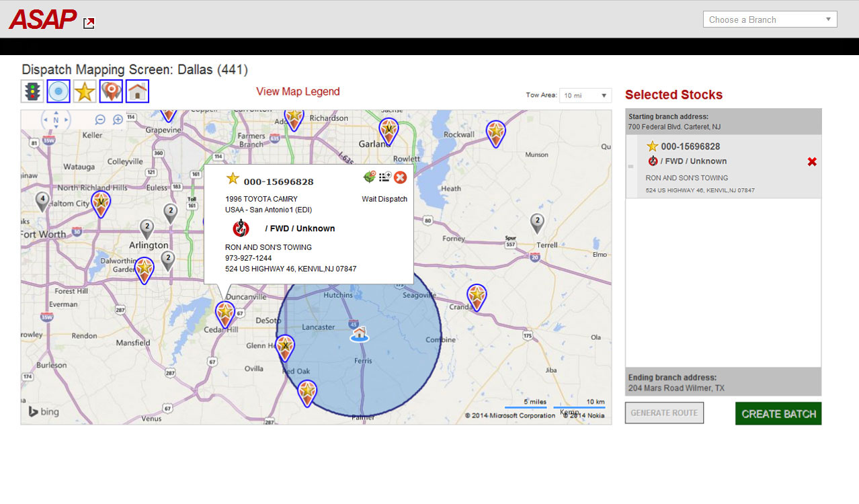Open the View Map Legend link
This screenshot has width=859, height=504.
tap(298, 91)
